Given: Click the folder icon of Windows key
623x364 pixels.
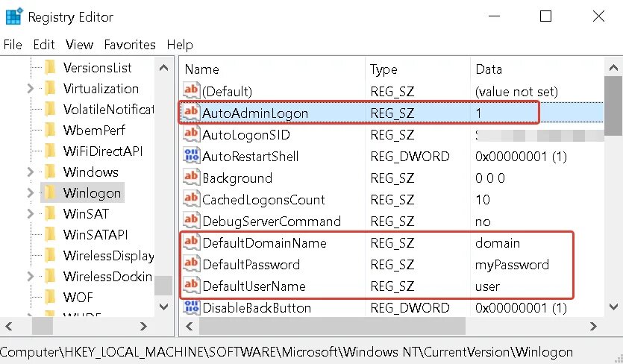Looking at the screenshot, I should point(50,172).
